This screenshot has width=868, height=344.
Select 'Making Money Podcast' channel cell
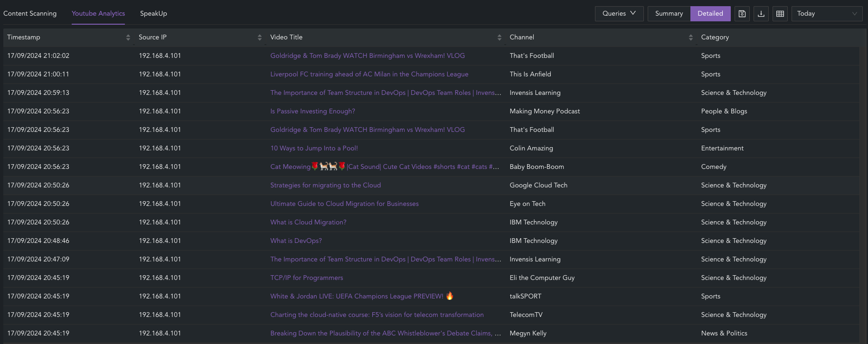pos(545,111)
